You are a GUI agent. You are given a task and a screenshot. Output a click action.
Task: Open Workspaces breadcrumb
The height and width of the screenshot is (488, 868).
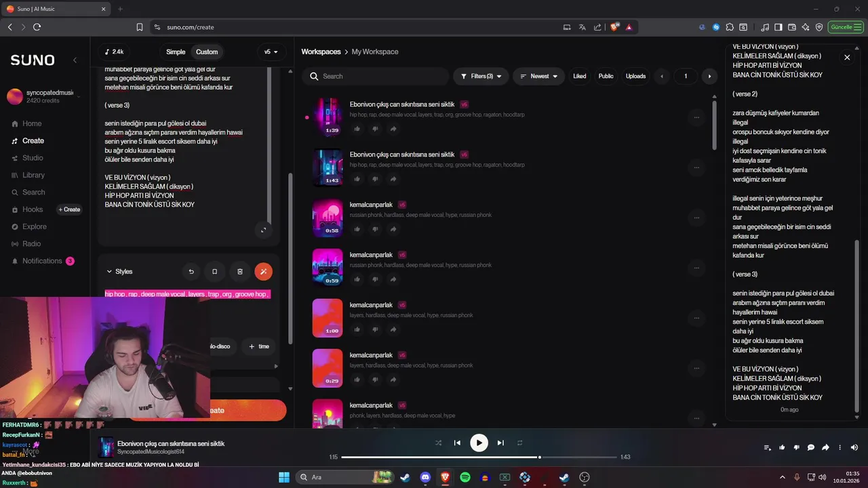click(x=321, y=52)
